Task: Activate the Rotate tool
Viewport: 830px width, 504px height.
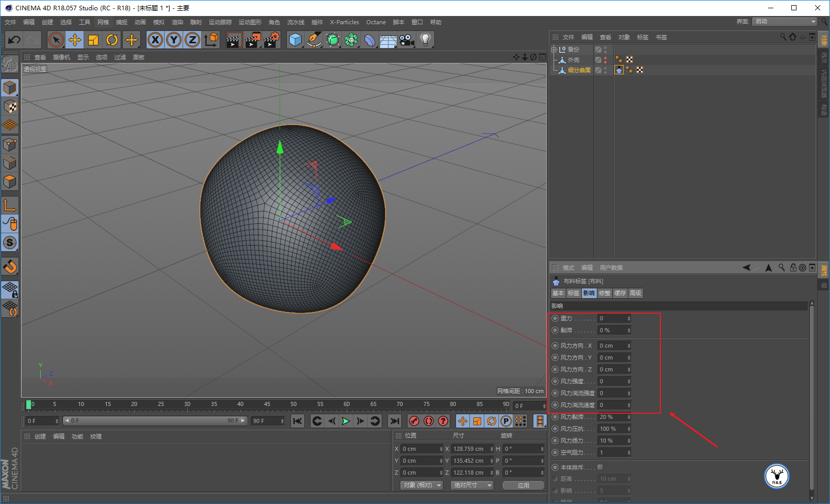Action: [112, 40]
